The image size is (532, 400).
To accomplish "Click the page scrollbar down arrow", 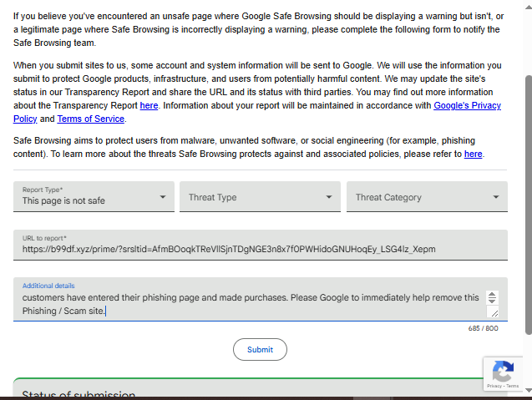I will (x=529, y=390).
